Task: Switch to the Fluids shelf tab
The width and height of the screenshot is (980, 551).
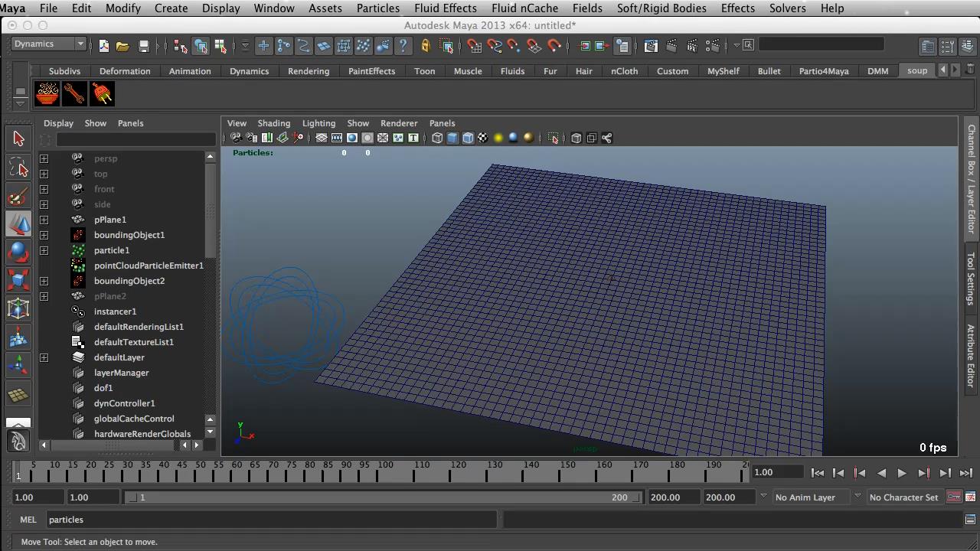Action: (x=512, y=70)
